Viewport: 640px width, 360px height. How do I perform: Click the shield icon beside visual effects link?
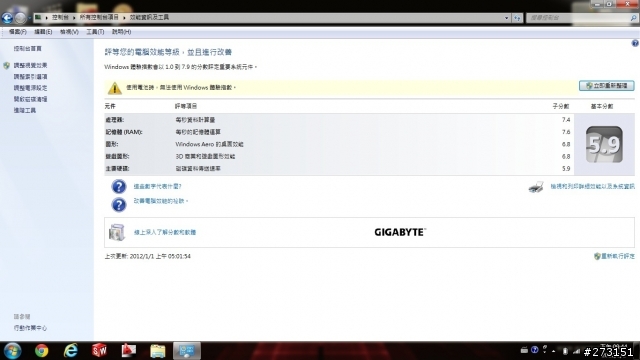7,65
